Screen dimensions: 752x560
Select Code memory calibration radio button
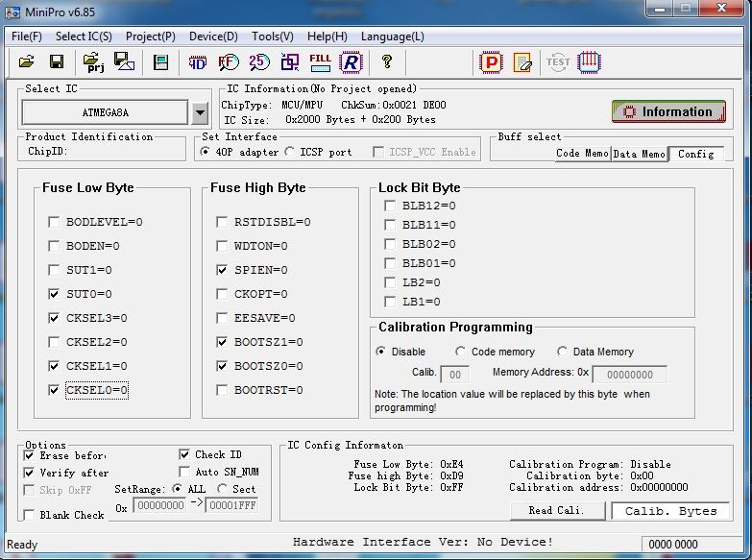[460, 352]
